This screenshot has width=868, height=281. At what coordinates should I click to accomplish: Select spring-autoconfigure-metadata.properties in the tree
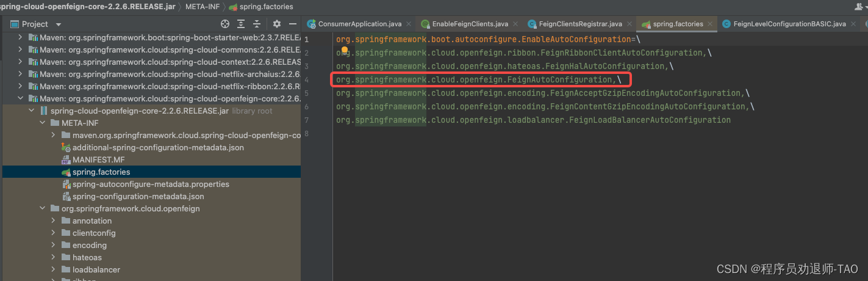(x=151, y=184)
